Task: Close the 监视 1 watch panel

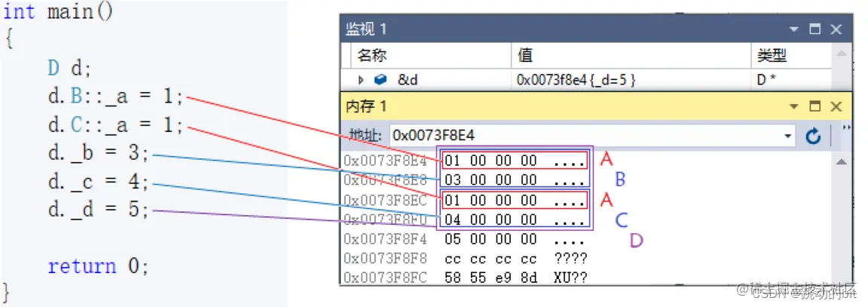Action: click(x=836, y=29)
